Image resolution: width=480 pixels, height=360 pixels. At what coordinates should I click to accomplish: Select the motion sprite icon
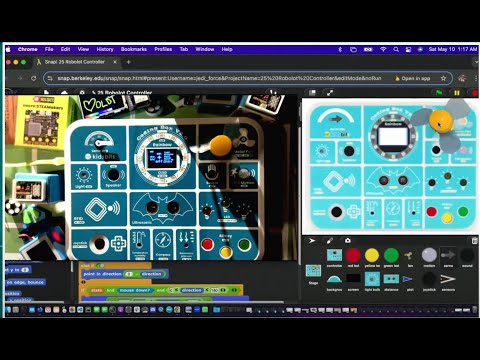(429, 255)
